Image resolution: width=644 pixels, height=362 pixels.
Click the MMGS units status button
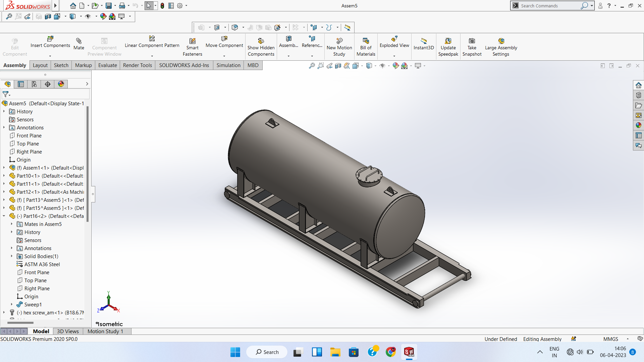(610, 339)
